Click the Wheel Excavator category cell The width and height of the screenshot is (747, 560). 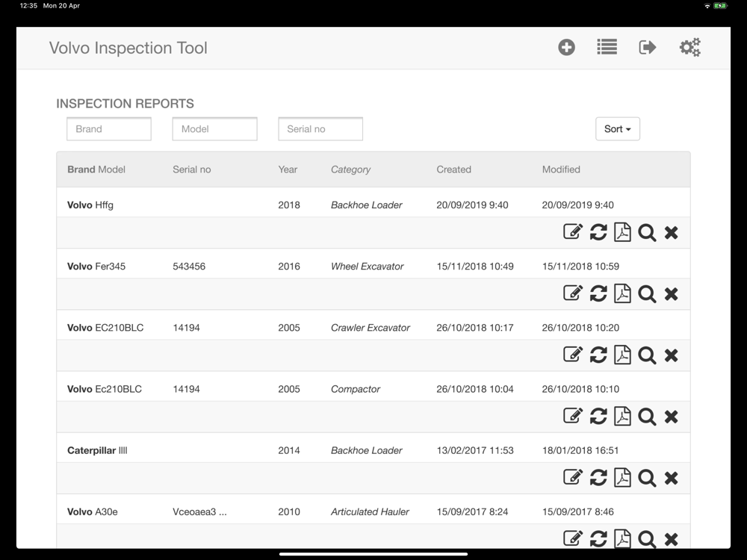click(368, 267)
